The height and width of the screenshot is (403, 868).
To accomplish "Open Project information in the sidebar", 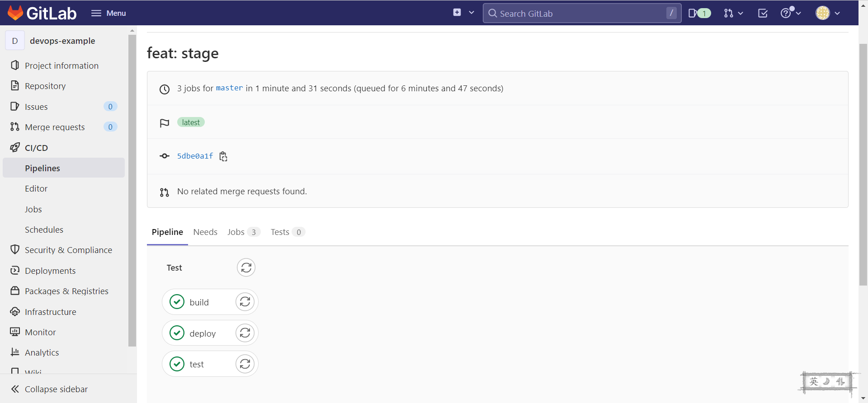I will click(x=61, y=66).
